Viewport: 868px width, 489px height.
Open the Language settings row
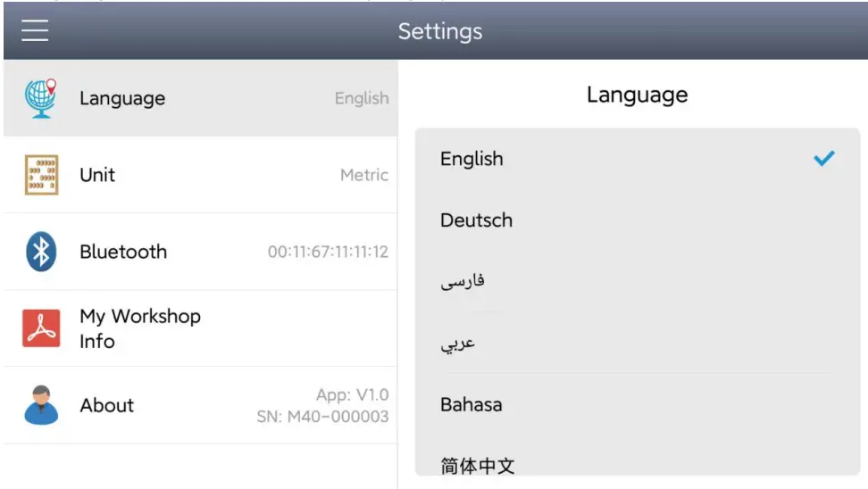pyautogui.click(x=200, y=98)
